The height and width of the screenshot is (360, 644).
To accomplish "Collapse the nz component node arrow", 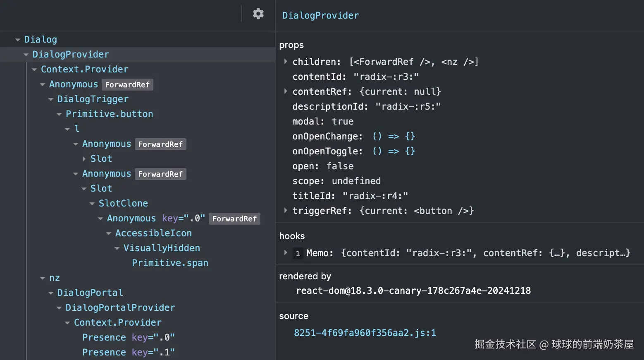I will click(43, 278).
